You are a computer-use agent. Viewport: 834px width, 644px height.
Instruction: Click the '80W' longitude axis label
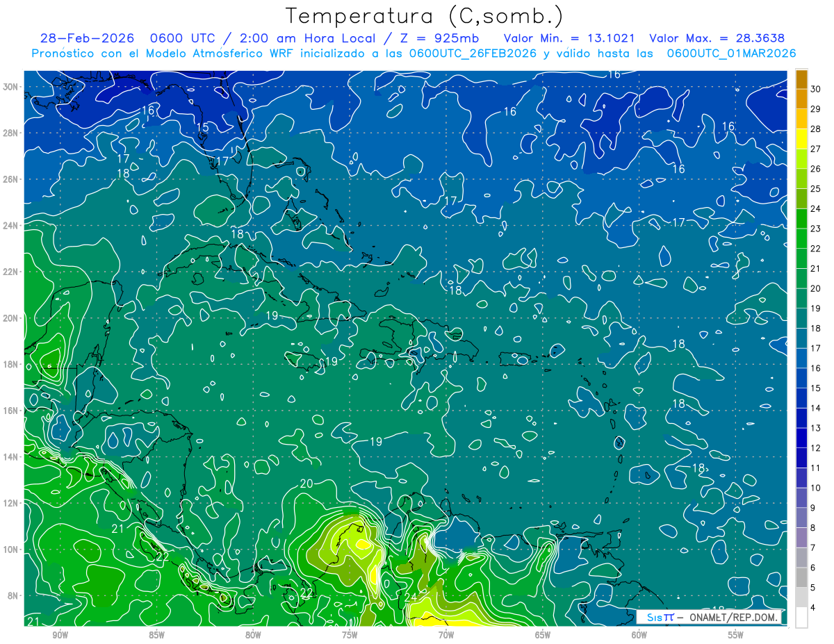tap(253, 635)
